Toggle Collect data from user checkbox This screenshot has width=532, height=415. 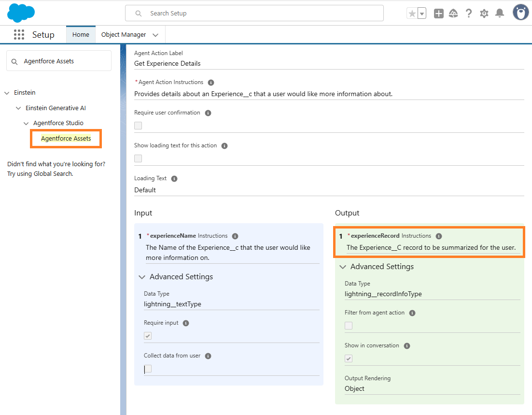coord(148,369)
